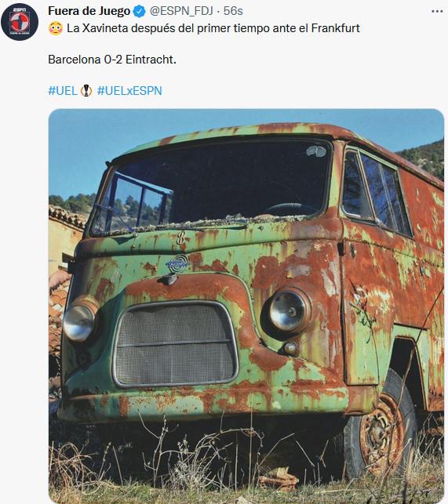Viewport: 448px width, 504px height.
Task: Click the blue verified badge
Action: pyautogui.click(x=139, y=12)
